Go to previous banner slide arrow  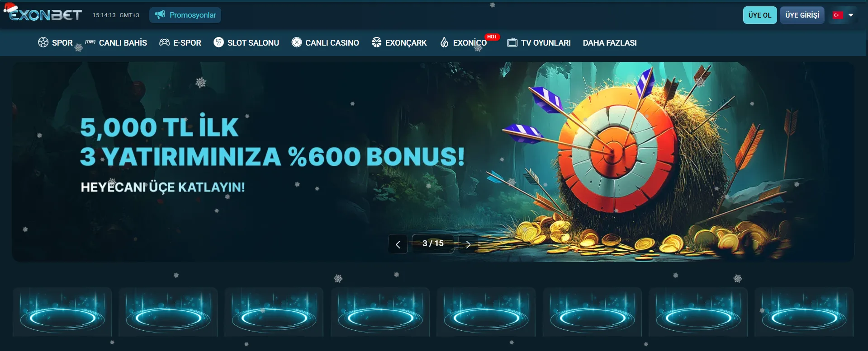point(398,244)
